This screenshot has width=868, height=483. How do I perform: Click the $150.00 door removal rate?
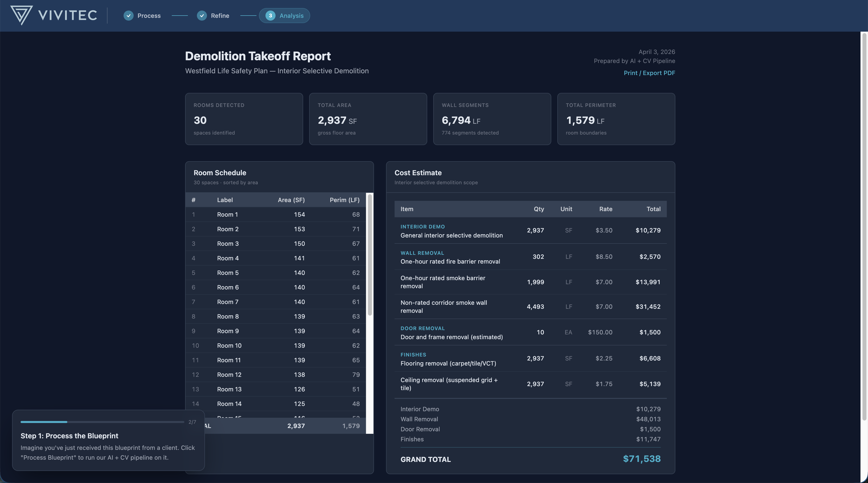[600, 332]
